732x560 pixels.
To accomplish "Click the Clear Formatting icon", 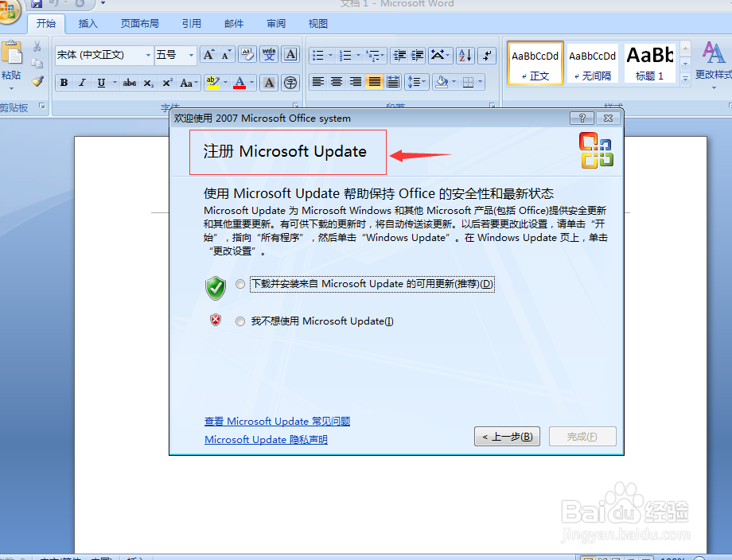I will pyautogui.click(x=247, y=55).
